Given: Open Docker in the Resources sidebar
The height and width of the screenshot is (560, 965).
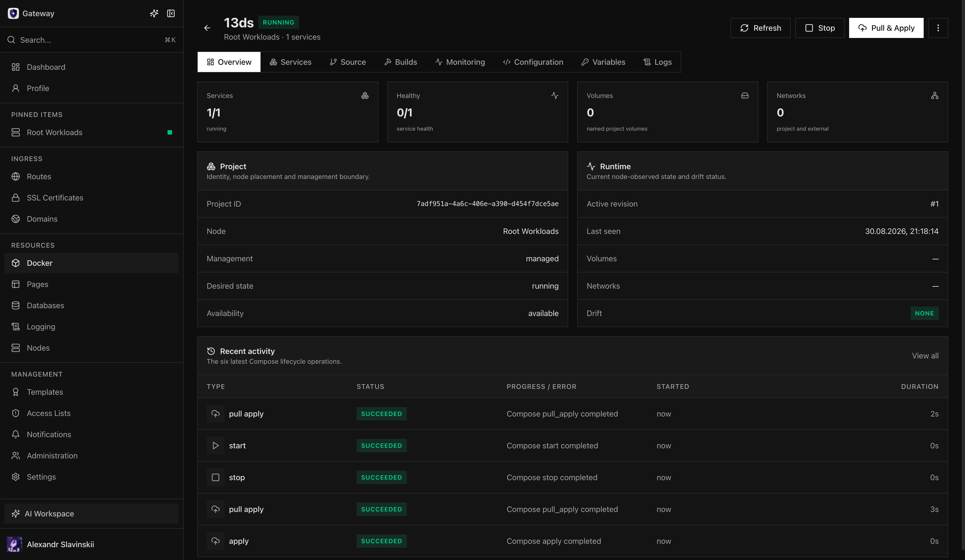Looking at the screenshot, I should [x=92, y=263].
